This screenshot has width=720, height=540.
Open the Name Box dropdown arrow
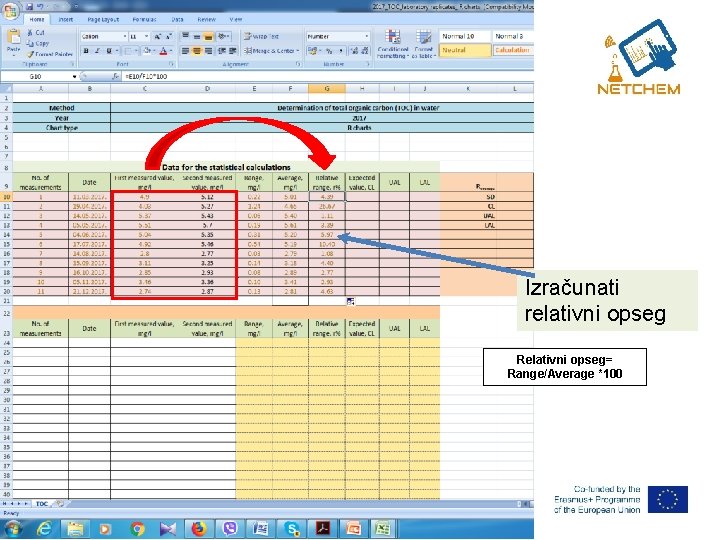point(74,76)
